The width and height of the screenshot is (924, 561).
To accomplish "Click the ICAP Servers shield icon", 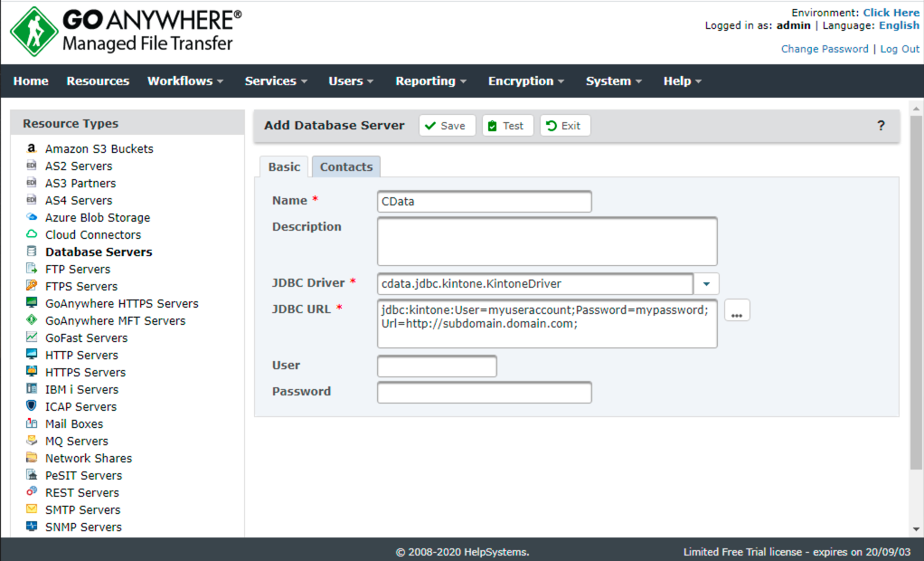I will [32, 405].
